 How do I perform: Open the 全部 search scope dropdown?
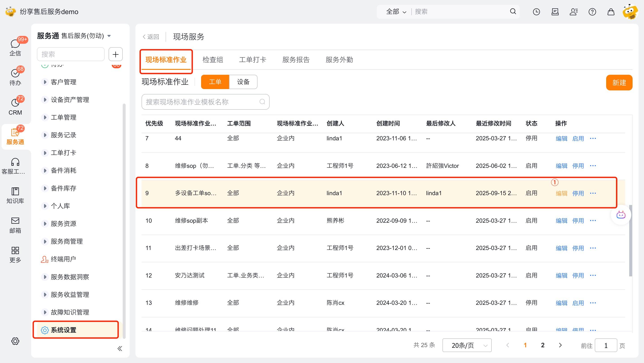tap(396, 12)
